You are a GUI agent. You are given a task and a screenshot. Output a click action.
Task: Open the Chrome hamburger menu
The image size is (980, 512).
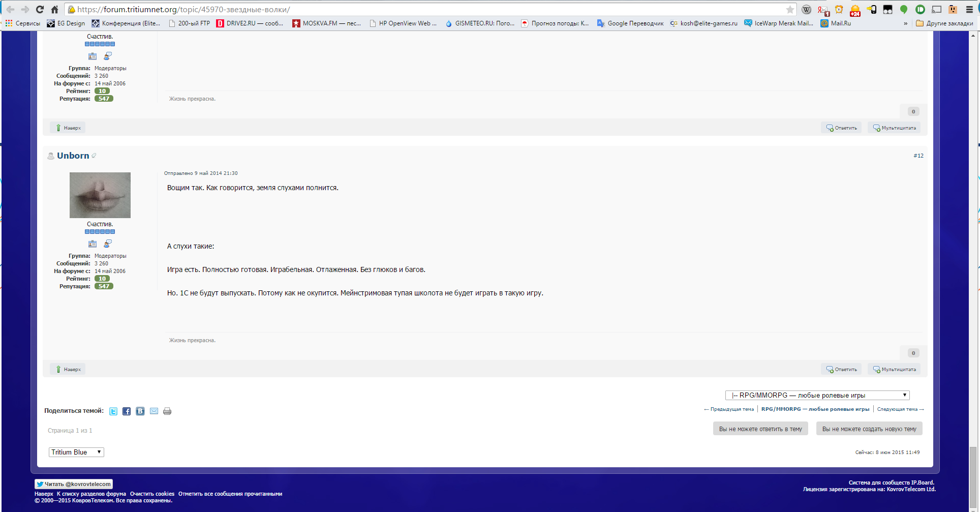(x=969, y=10)
